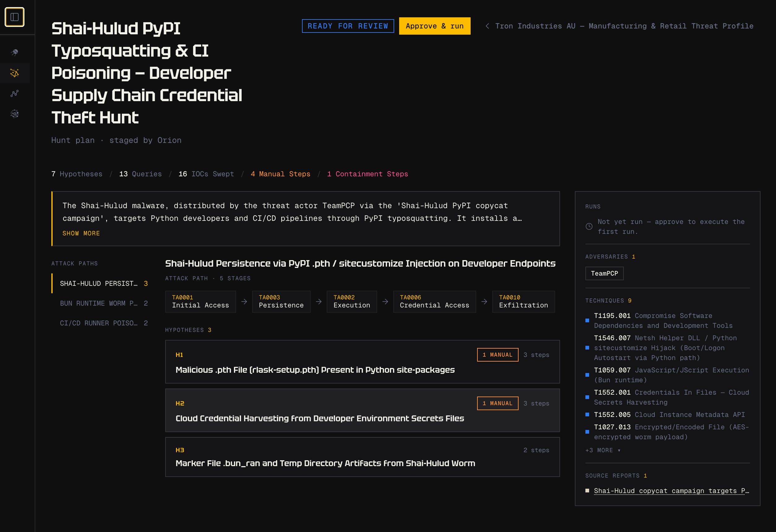776x532 pixels.
Task: Click the Hunt plan staged by Orion subtitle
Action: [116, 140]
